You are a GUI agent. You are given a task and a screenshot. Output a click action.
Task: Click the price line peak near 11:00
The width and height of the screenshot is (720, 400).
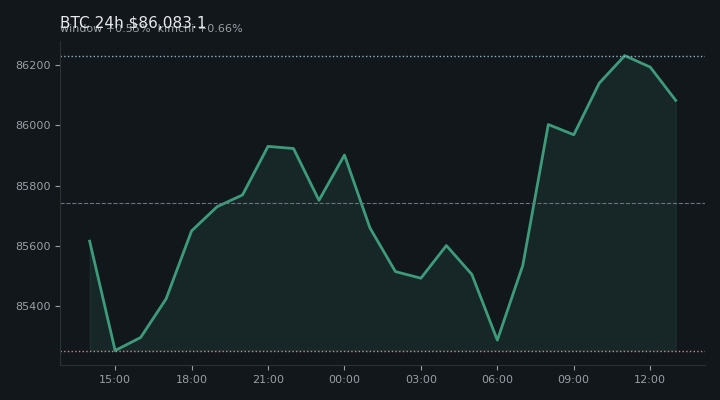624,56
